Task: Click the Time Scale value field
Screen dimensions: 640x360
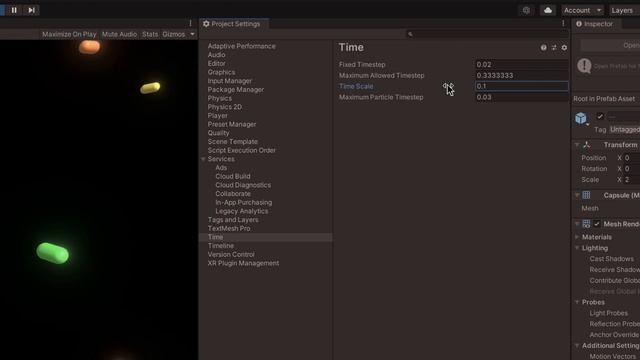Action: pos(521,86)
